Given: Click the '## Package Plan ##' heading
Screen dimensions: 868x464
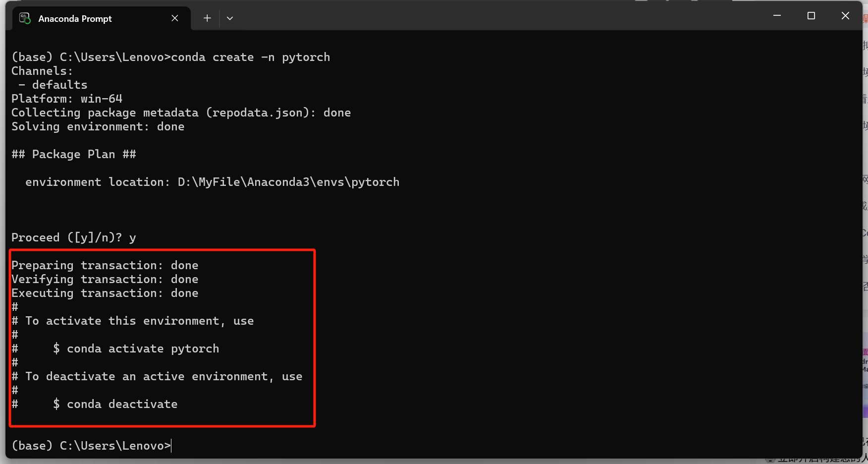Looking at the screenshot, I should tap(74, 154).
